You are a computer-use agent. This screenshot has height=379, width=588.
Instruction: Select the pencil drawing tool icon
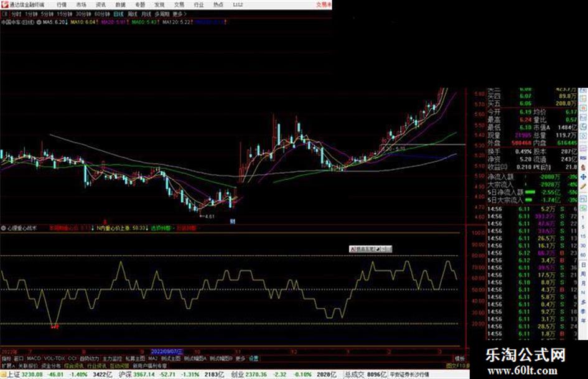tap(583, 186)
